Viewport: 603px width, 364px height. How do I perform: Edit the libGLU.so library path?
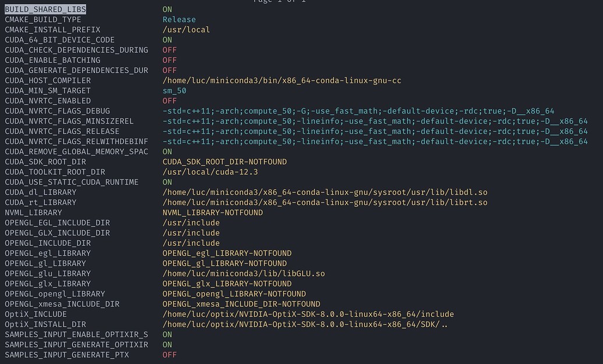[x=244, y=274]
